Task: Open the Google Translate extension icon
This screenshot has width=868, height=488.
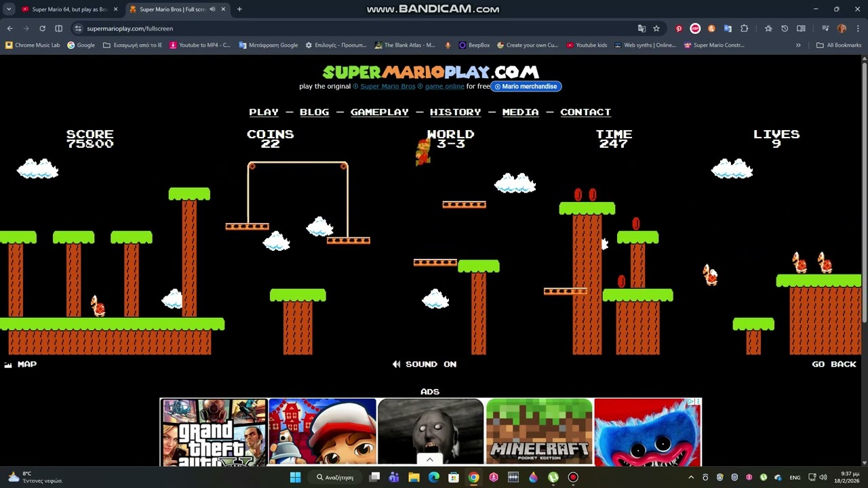Action: pyautogui.click(x=728, y=28)
